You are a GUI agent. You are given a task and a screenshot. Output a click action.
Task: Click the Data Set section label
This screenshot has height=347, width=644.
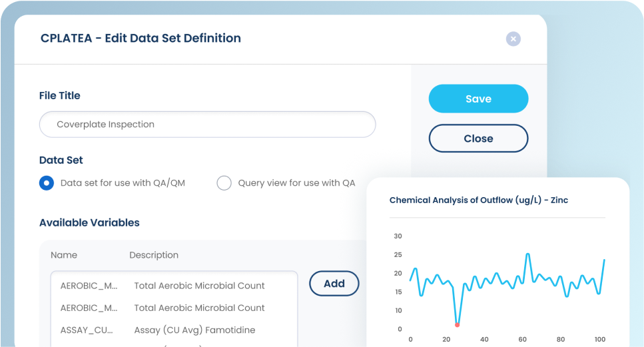coord(61,160)
